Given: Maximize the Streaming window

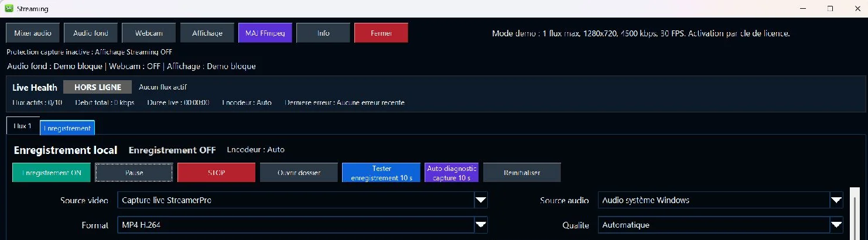Looking at the screenshot, I should click(830, 9).
